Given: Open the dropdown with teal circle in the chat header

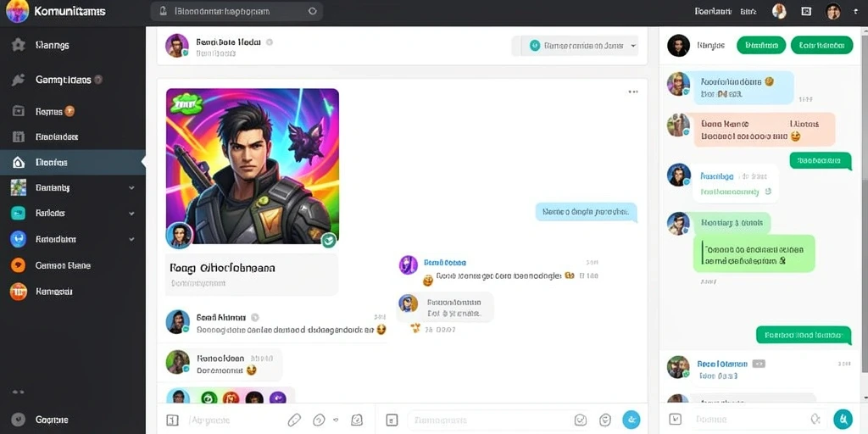Looking at the screenshot, I should pyautogui.click(x=580, y=46).
